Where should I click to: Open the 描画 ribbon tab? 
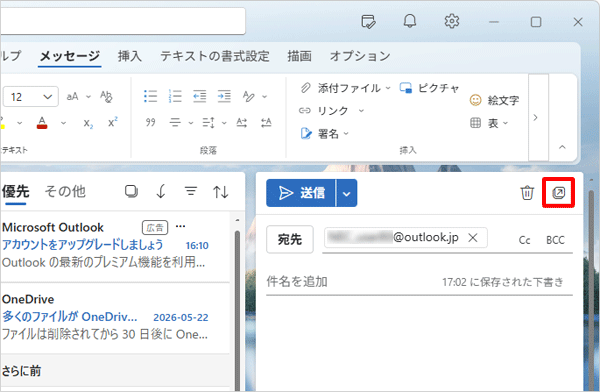(299, 56)
